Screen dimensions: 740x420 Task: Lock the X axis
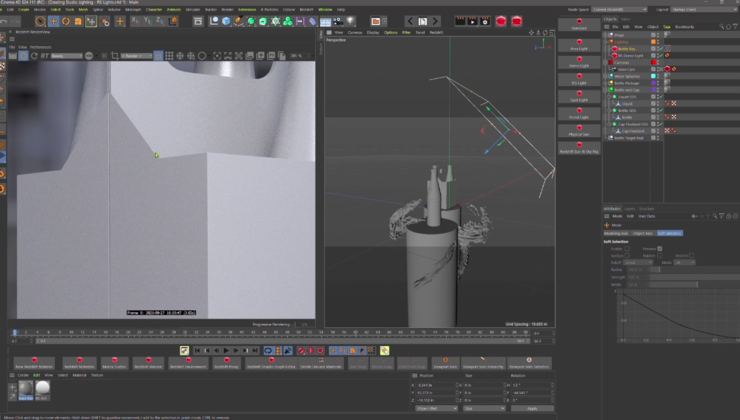click(x=136, y=21)
